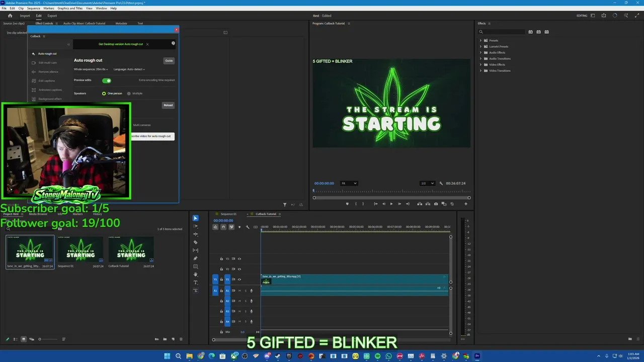
Task: Select Multiple speakers option
Action: [135, 94]
